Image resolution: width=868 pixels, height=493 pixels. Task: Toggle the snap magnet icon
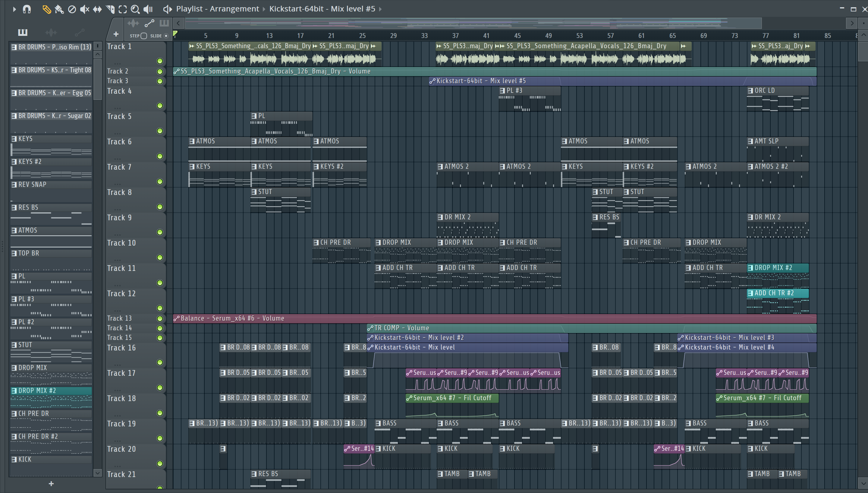(x=27, y=9)
